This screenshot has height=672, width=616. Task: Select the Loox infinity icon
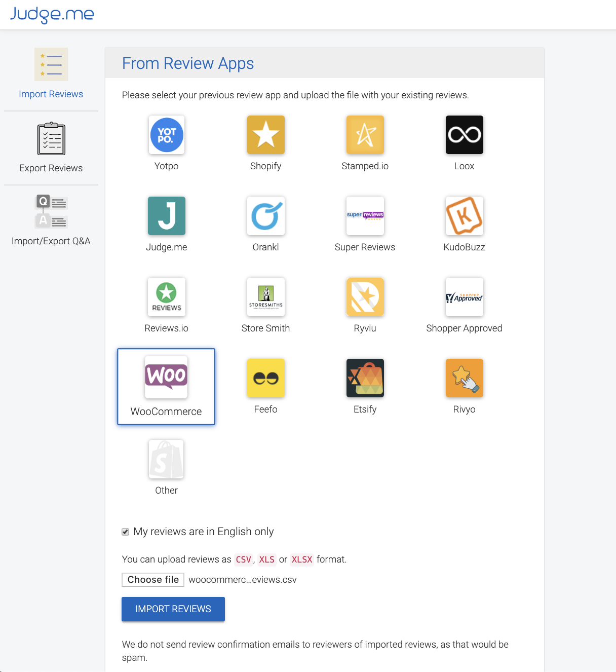pos(465,135)
